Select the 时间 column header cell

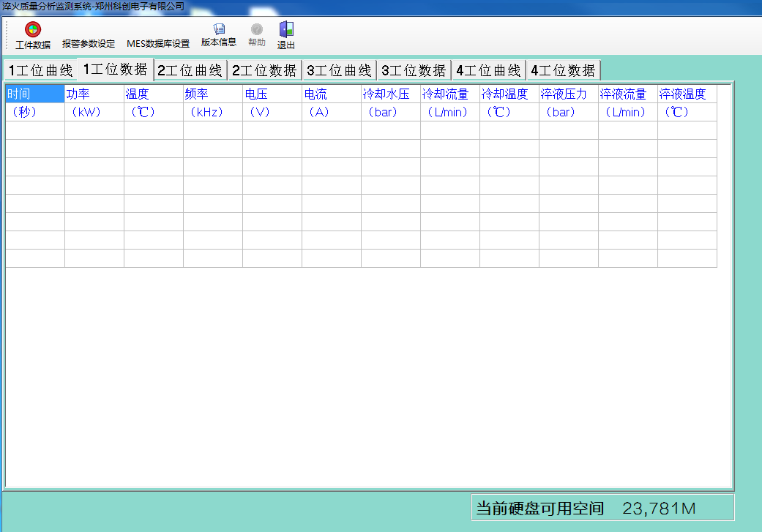click(35, 94)
